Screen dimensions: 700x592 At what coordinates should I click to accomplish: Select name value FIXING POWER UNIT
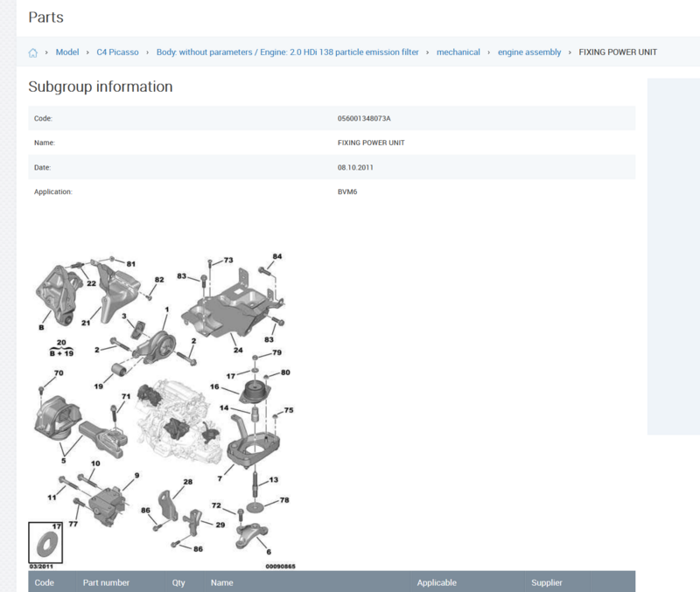(x=371, y=143)
